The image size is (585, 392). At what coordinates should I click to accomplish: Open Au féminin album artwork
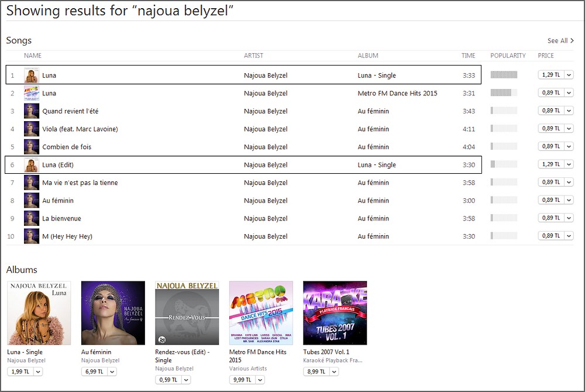click(113, 313)
